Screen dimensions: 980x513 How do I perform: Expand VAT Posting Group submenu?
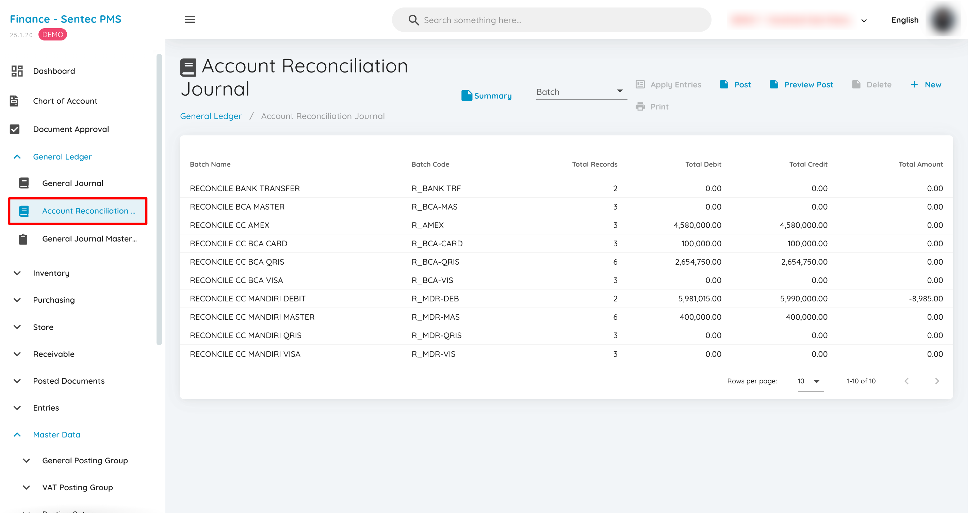tap(26, 487)
